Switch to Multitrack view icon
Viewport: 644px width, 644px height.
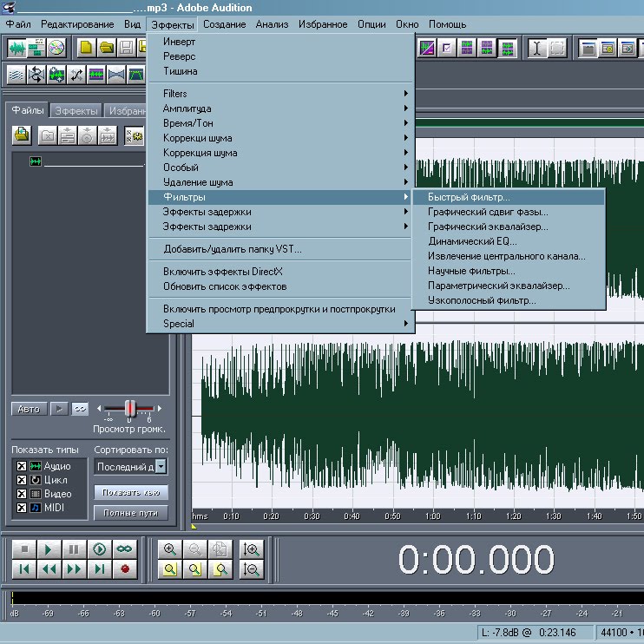tap(36, 48)
